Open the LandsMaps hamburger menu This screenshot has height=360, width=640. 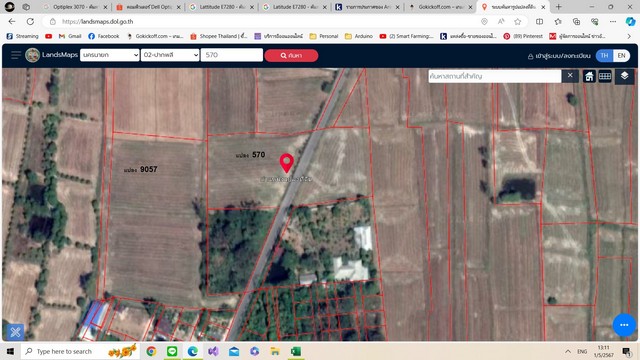(x=16, y=55)
